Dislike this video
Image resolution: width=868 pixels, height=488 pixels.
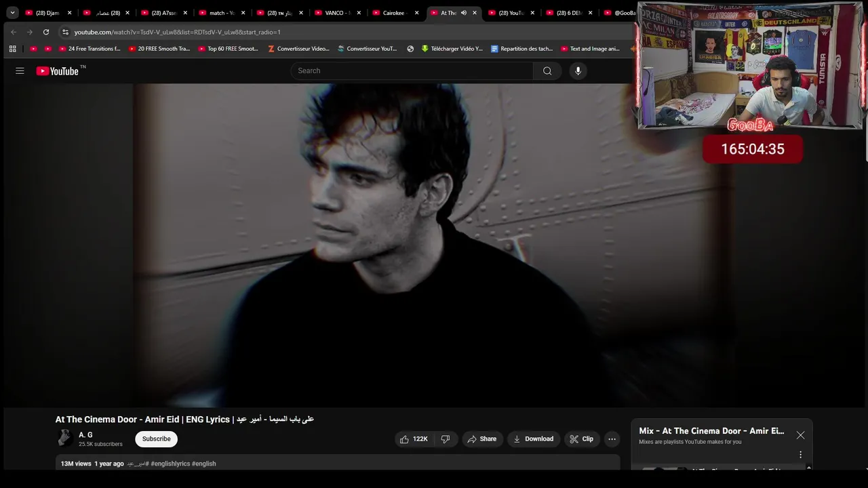pos(446,439)
